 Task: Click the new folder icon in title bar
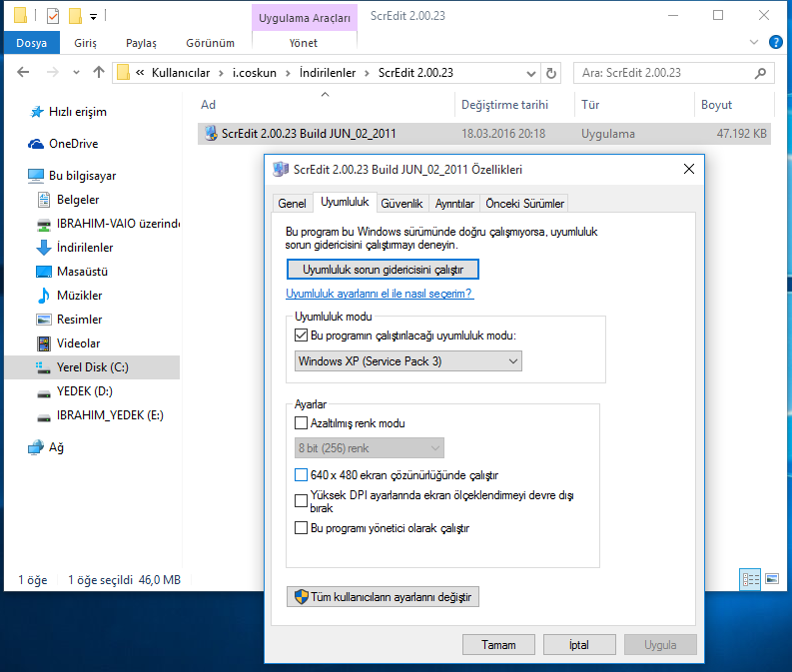[75, 16]
